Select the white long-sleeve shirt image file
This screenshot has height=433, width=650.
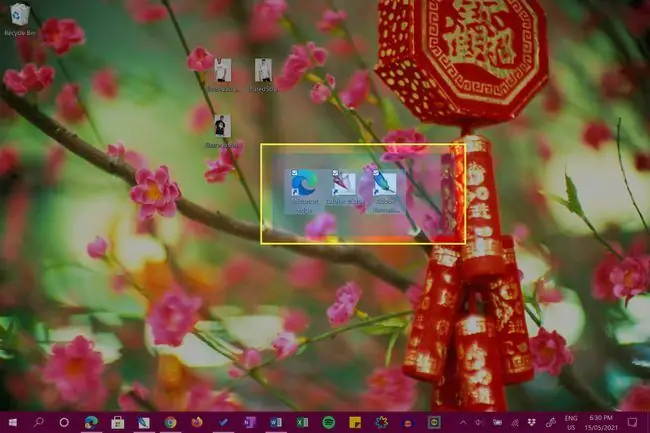point(264,75)
